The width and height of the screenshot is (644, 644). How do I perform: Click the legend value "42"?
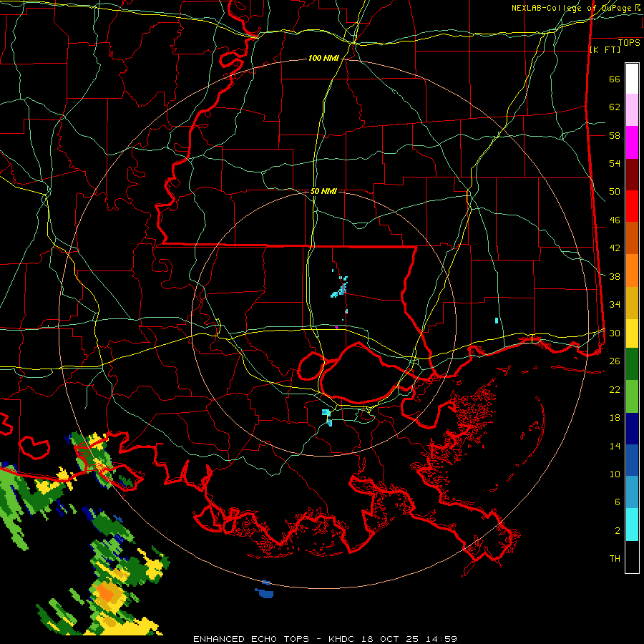click(x=615, y=248)
